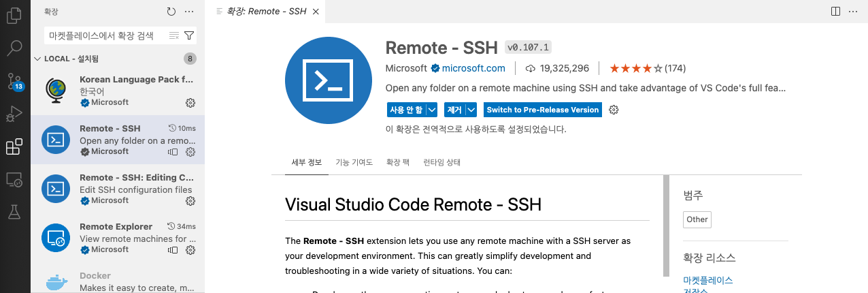Open the Extensions view icon

pyautogui.click(x=15, y=146)
